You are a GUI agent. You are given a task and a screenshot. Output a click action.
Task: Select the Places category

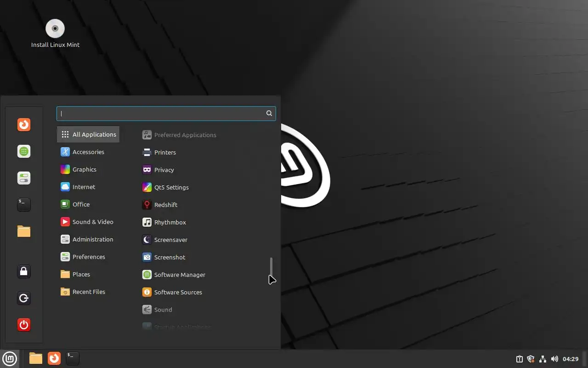(x=88, y=274)
